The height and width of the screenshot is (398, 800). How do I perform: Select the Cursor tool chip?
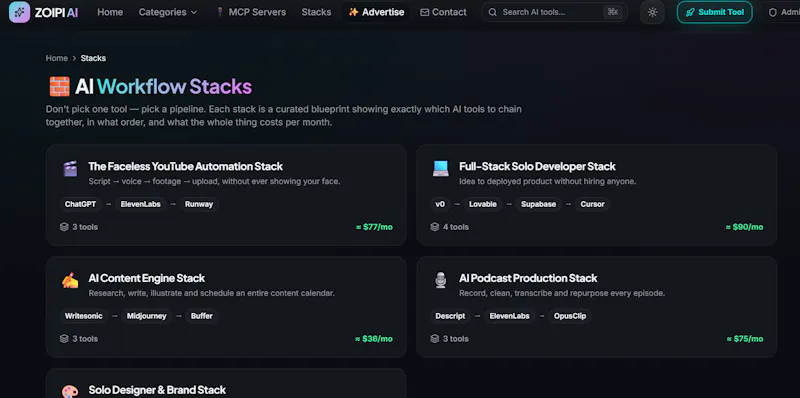pos(592,204)
